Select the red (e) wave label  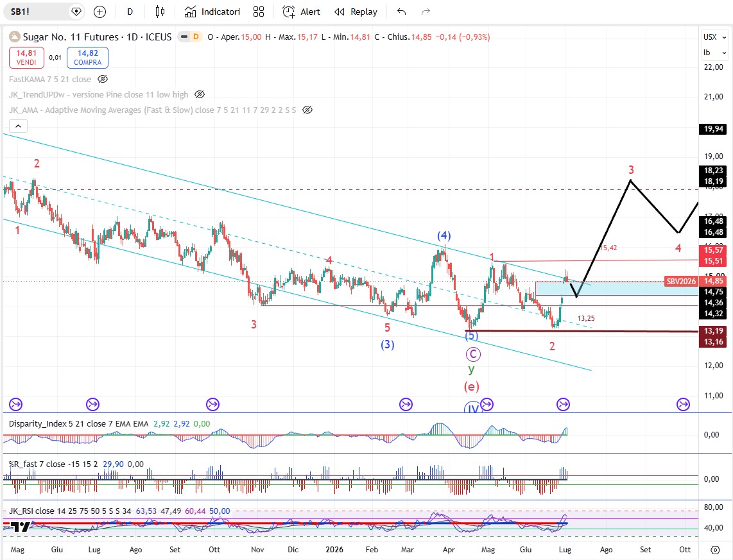pos(471,386)
